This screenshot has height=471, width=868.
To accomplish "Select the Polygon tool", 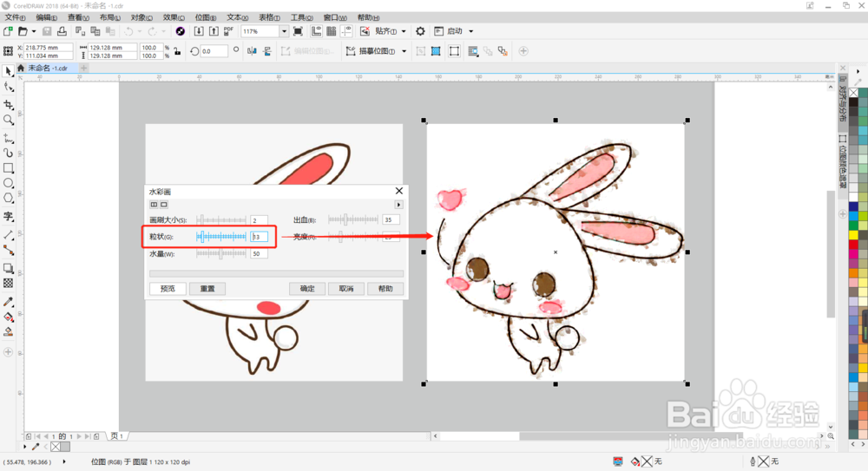I will pos(9,198).
